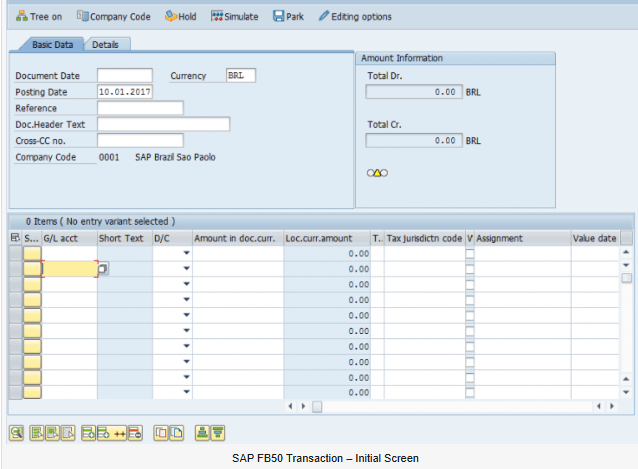Open the Company Code selection

tap(114, 16)
